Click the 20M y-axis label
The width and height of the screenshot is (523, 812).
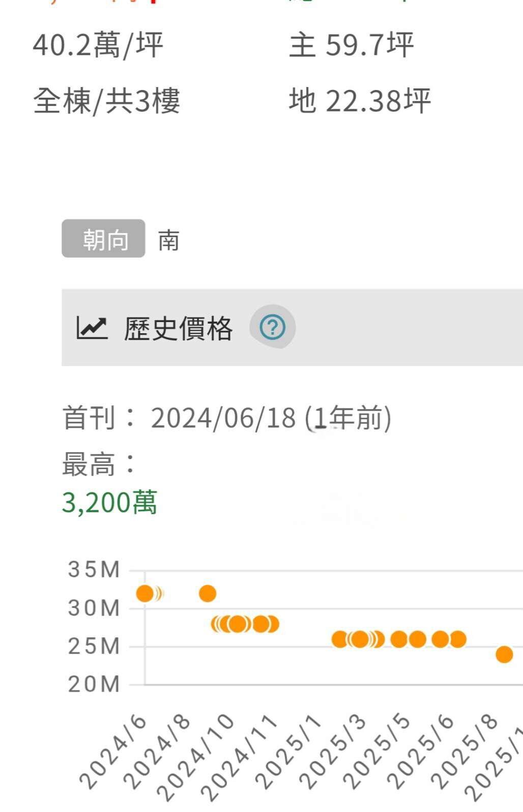[x=94, y=685]
